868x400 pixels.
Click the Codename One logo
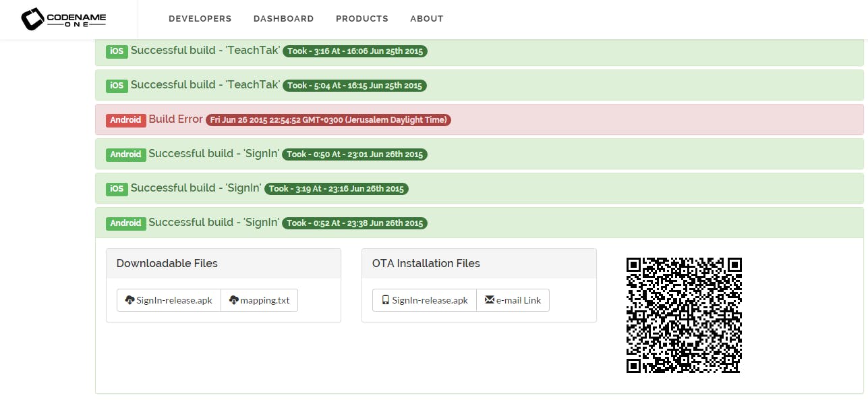tap(63, 19)
